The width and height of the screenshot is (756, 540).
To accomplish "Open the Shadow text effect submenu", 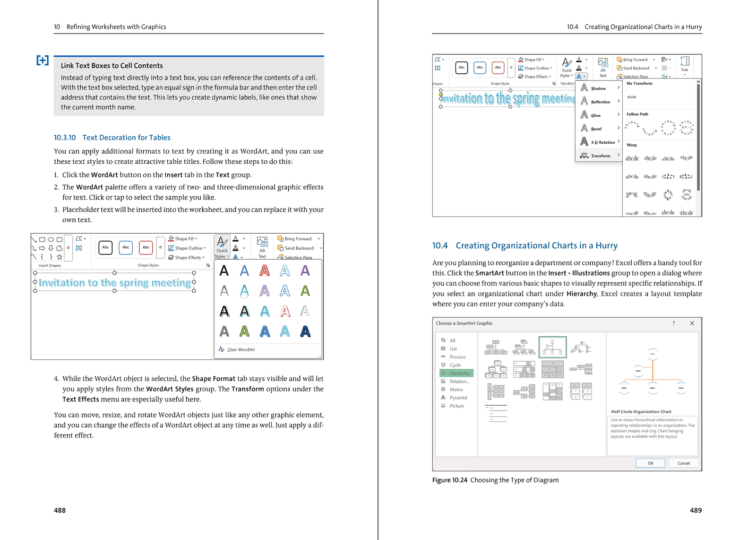I will 599,88.
